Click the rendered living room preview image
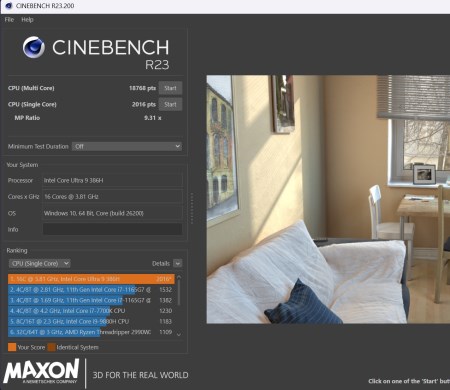Screen dimensions: 450x390 (328, 199)
